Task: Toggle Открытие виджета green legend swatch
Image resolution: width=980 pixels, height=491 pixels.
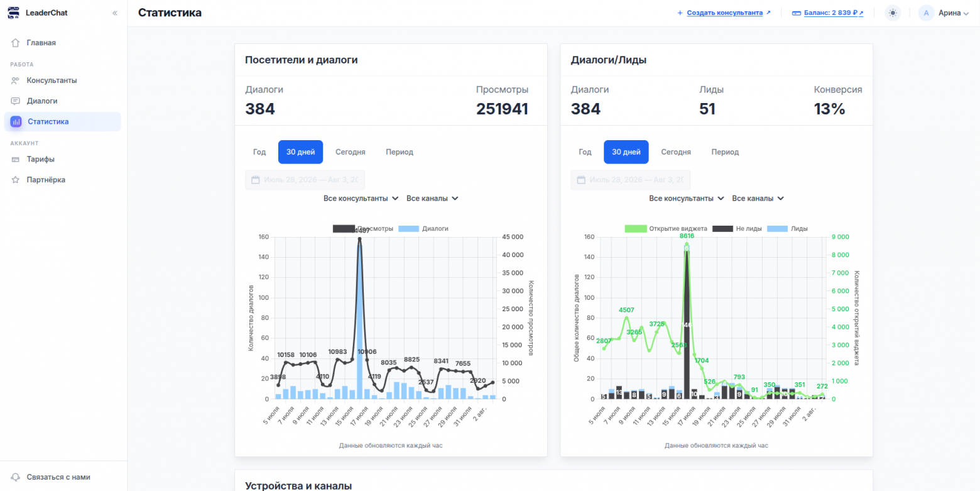Action: 636,229
